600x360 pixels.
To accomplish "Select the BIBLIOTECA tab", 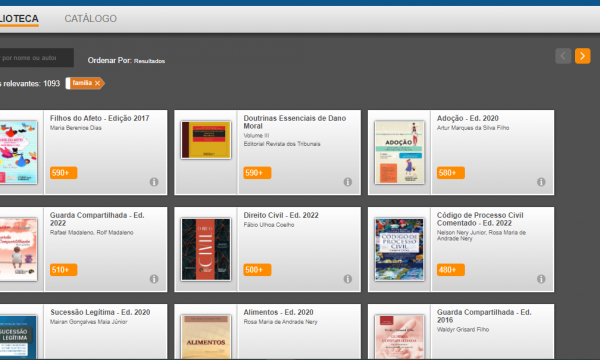I will click(x=19, y=18).
